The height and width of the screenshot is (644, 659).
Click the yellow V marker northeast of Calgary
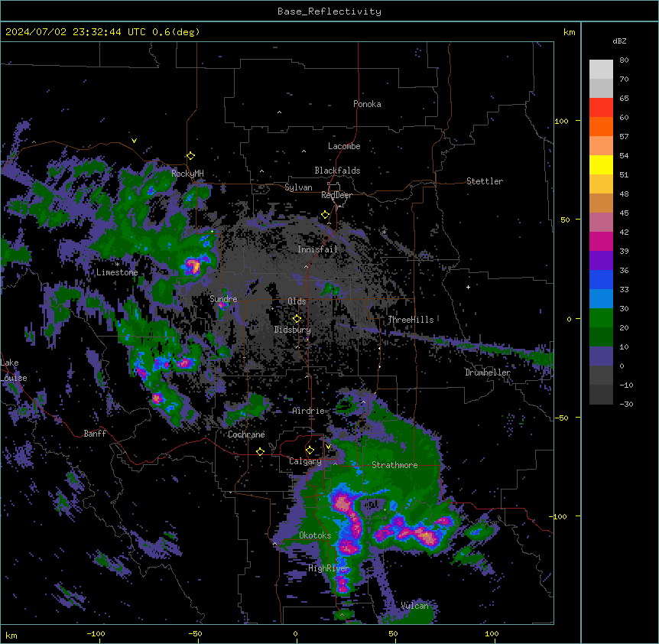click(328, 447)
